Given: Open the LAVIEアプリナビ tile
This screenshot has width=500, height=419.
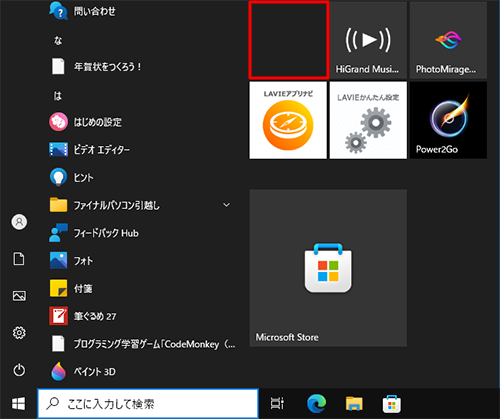Looking at the screenshot, I should pos(288,120).
